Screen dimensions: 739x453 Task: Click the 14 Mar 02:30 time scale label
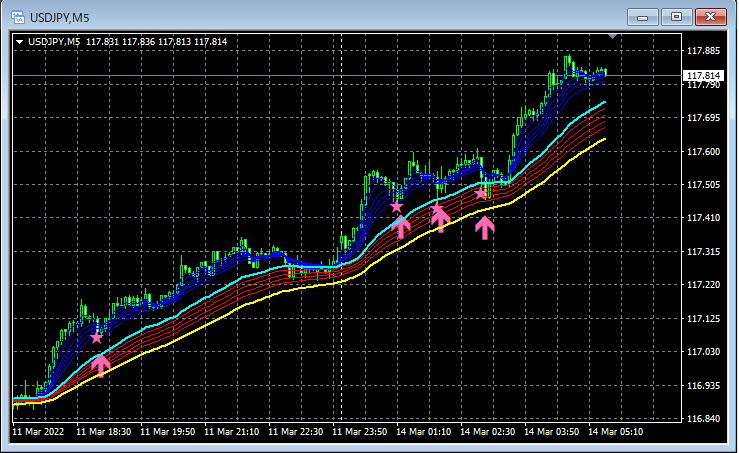[x=488, y=431]
